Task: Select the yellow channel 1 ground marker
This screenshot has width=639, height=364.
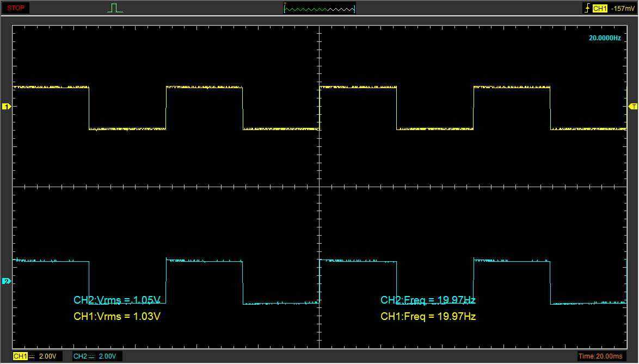Action: [7, 107]
